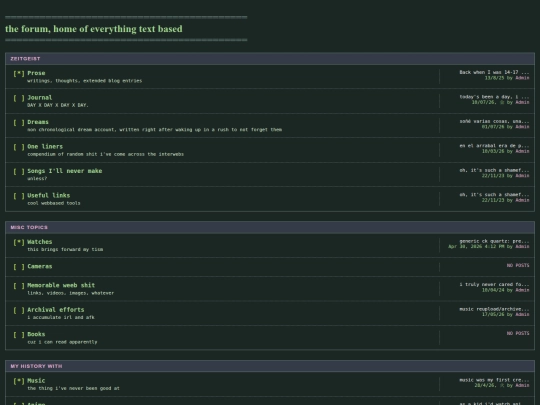This screenshot has height=405, width=540.
Task: Click the [ ] marker beside Useful links
Action: [19, 196]
